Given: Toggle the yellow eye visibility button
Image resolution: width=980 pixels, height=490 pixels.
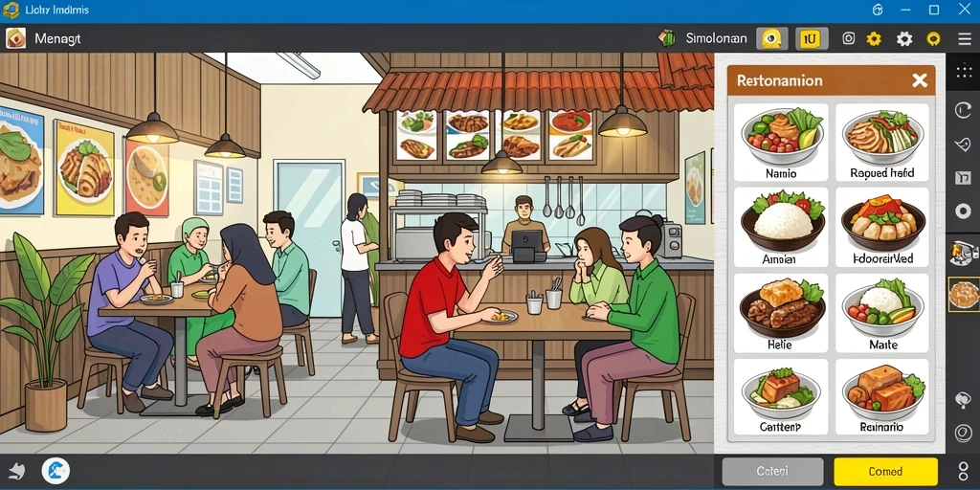Looking at the screenshot, I should (772, 38).
